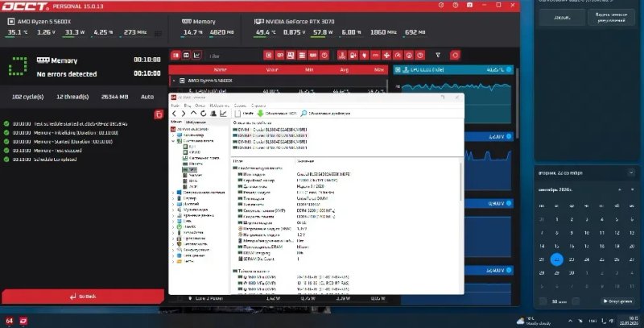Tick the checkbox at the left of CPU graph header
644x328 pixels.
point(398,70)
